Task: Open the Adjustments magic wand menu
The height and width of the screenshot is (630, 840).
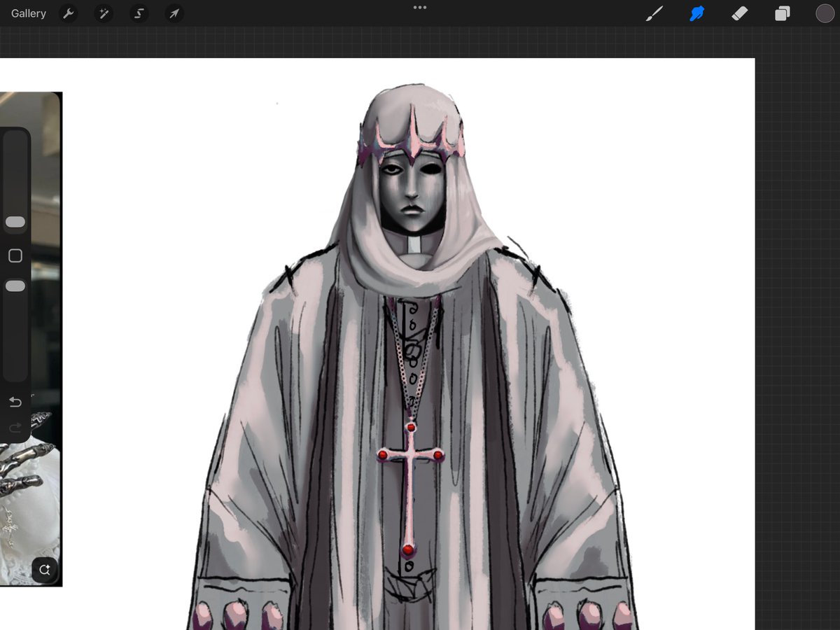Action: coord(104,13)
